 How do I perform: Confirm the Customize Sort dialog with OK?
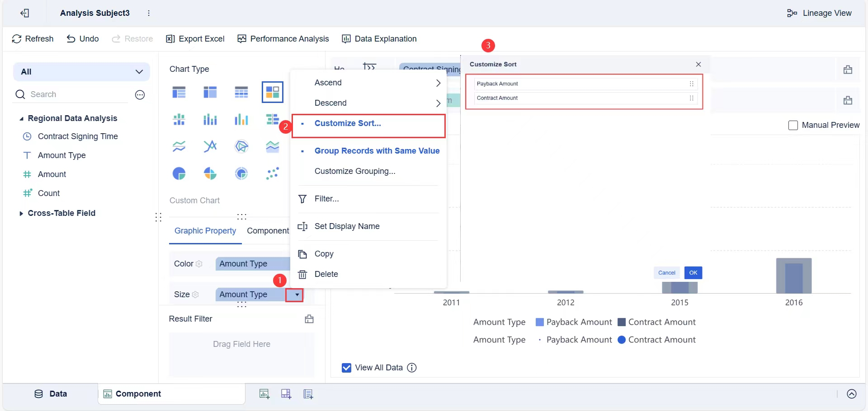[693, 273]
